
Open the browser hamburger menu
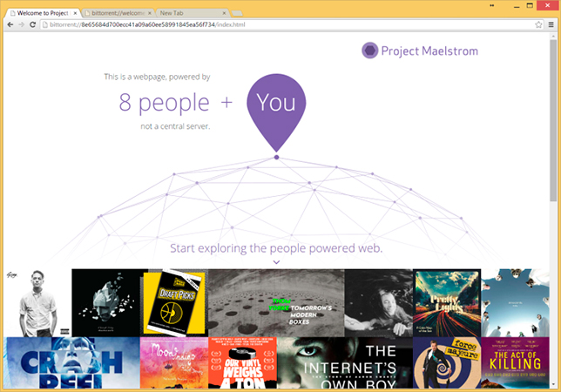(551, 24)
